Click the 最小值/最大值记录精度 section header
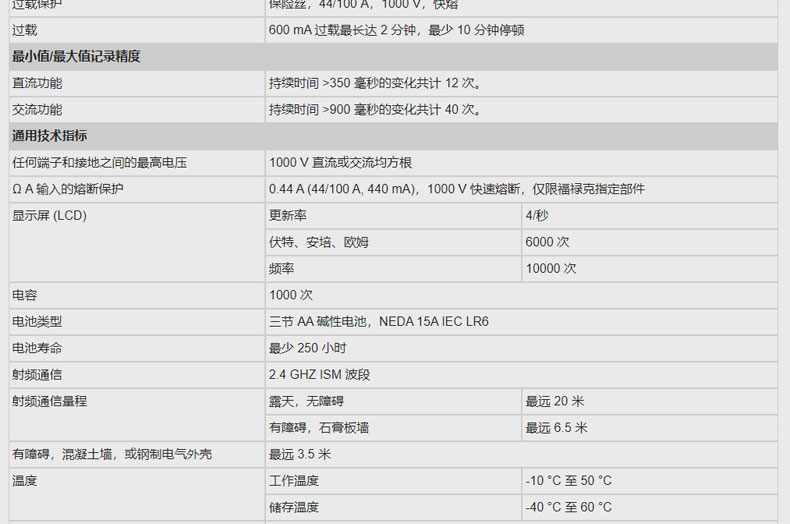790x524 pixels. point(76,57)
